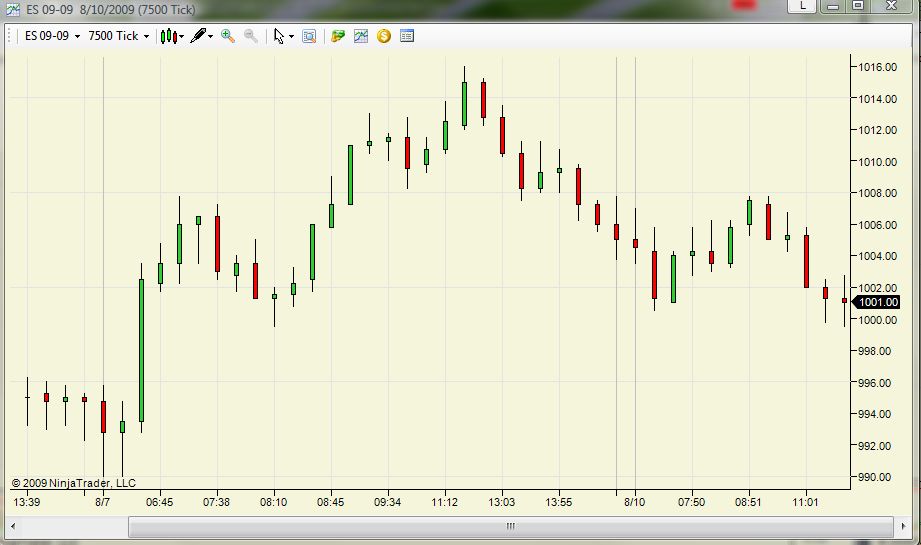Open the ES 09-09 instrument dropdown
921x545 pixels.
52,36
